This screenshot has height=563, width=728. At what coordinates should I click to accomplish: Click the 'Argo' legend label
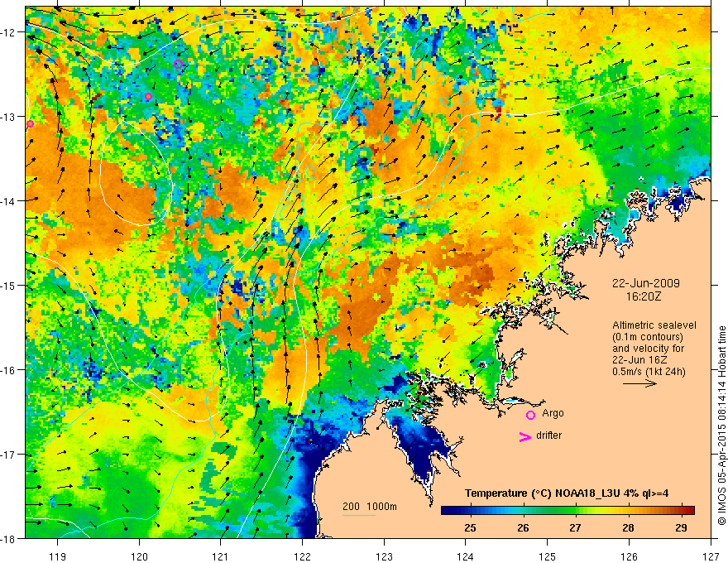coord(553,413)
